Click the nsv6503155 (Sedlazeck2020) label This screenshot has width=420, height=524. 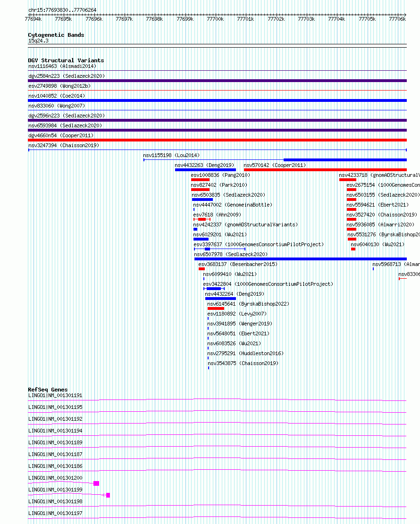tap(383, 195)
